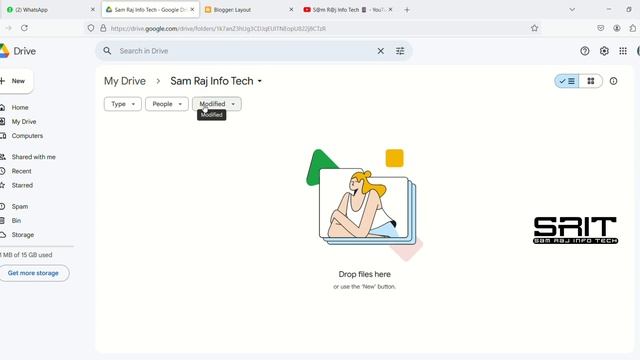
Task: Click the New button
Action: click(x=16, y=81)
